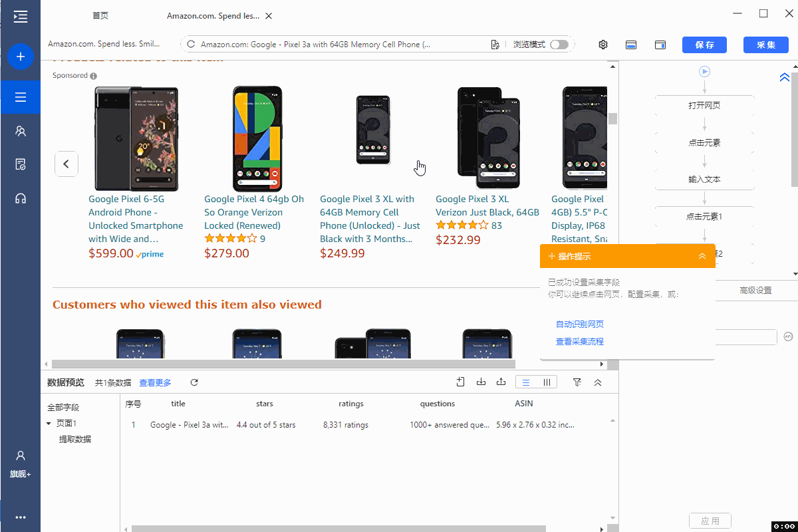
Task: Collapse the 操作提示 tips panel
Action: click(702, 256)
